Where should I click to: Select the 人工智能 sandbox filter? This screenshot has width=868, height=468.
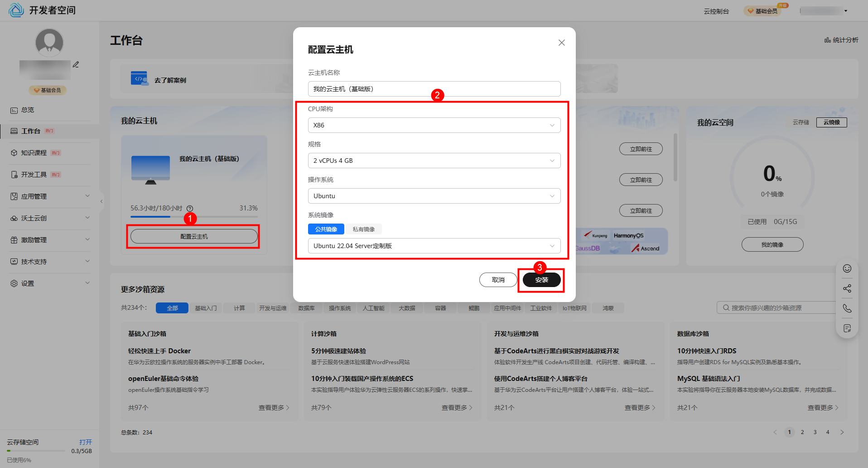(x=373, y=308)
